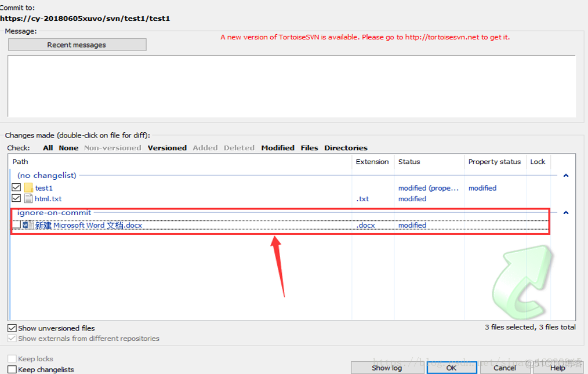Click Show log button

[x=387, y=368]
